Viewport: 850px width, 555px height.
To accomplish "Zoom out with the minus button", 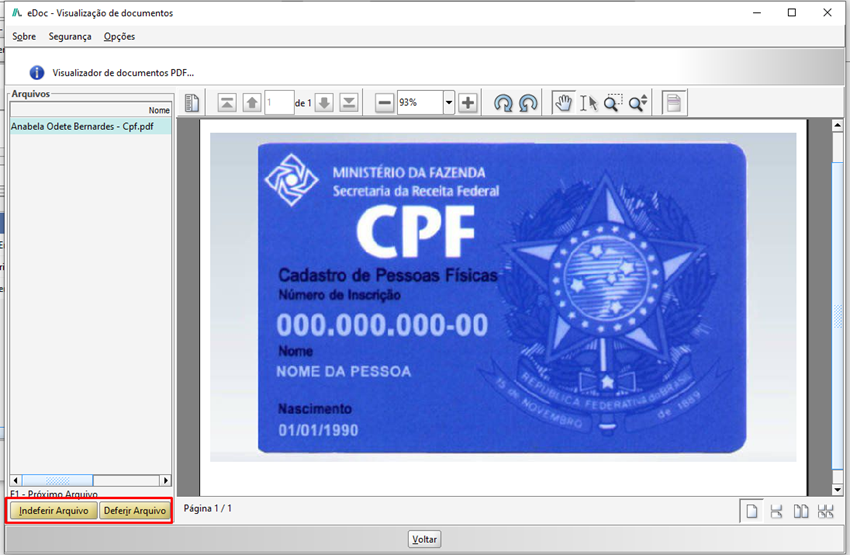I will [x=384, y=102].
